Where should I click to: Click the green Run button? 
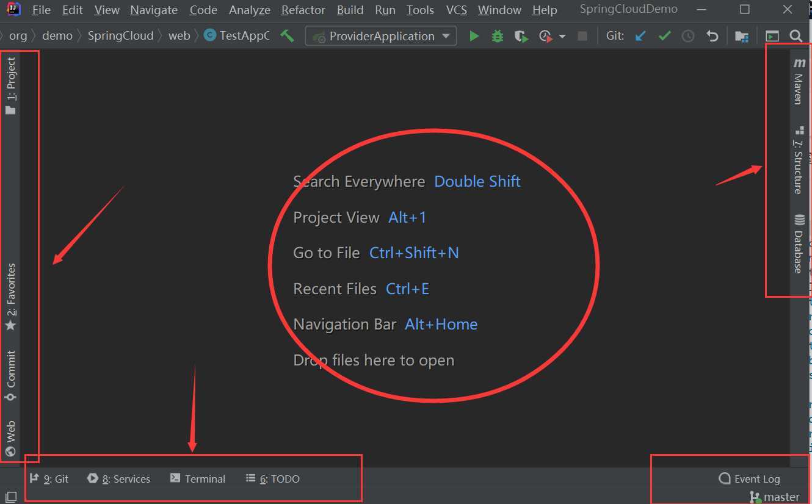(x=474, y=36)
